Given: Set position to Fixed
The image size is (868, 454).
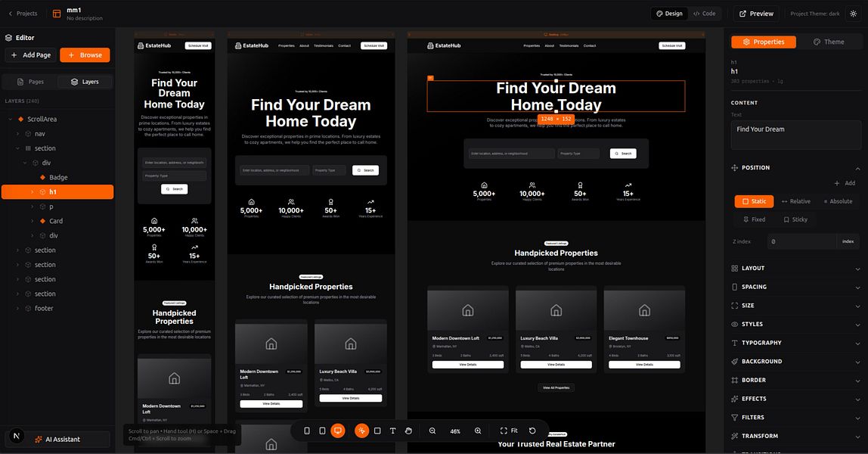Looking at the screenshot, I should [754, 219].
